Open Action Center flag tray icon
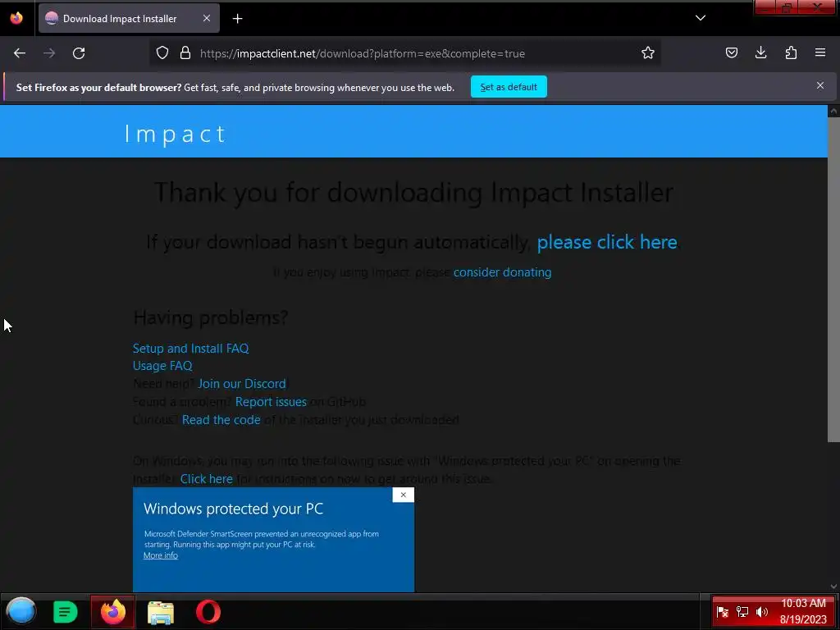The width and height of the screenshot is (840, 630). [x=722, y=612]
